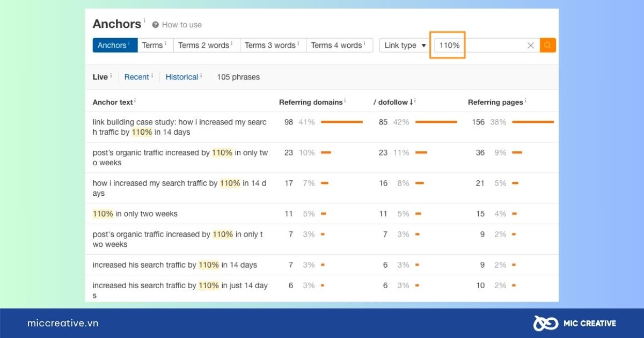
Task: Select the Live index option
Action: tap(100, 77)
